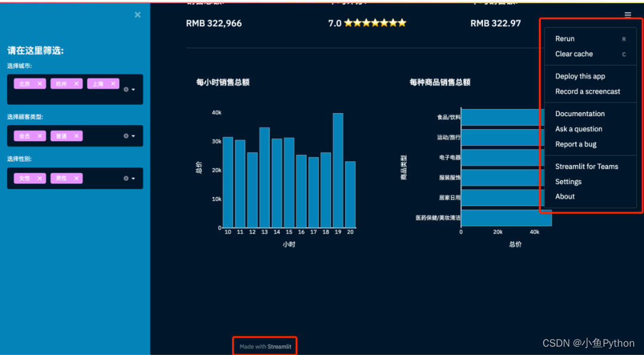Viewport: 644px width, 355px height.
Task: Expand the gender dropdown arrow
Action: [134, 178]
